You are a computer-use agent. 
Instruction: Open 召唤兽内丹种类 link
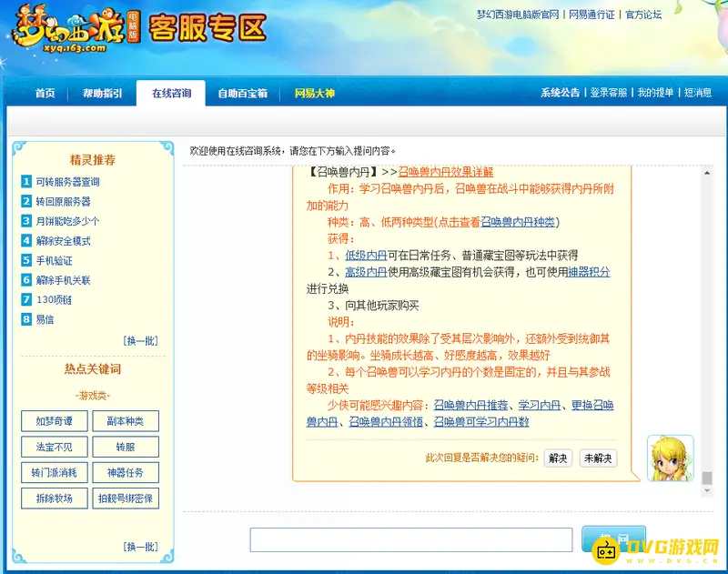coord(518,222)
